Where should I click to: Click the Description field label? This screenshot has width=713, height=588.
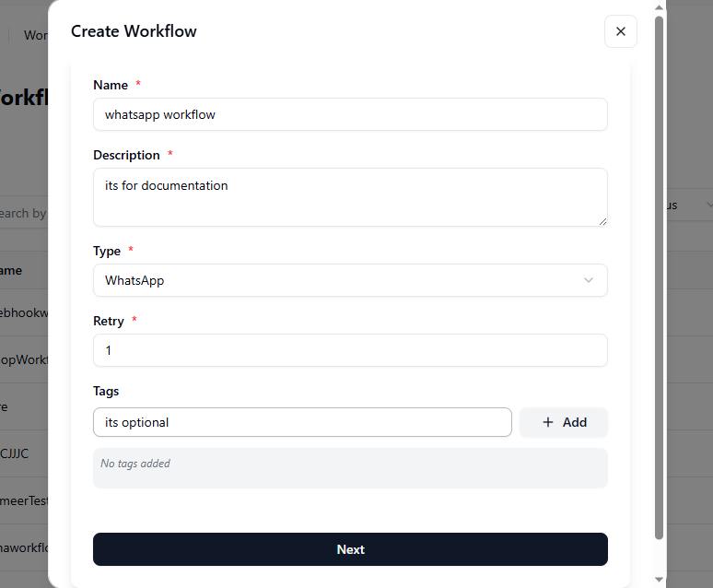tap(126, 155)
